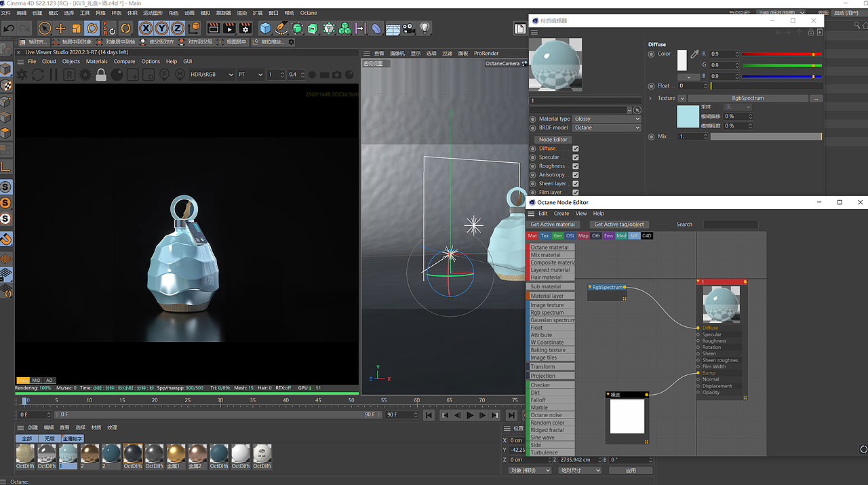This screenshot has height=485, width=868.
Task: Toggle Z axis lock
Action: 177,28
